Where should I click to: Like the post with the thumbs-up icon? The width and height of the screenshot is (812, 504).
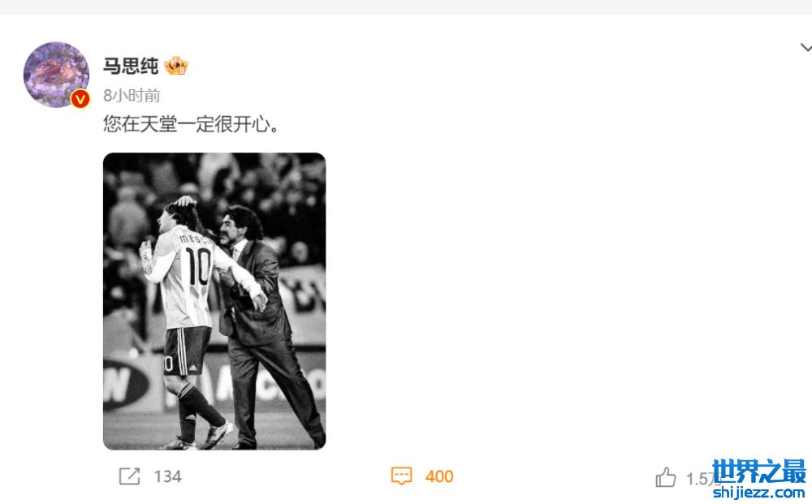click(666, 477)
